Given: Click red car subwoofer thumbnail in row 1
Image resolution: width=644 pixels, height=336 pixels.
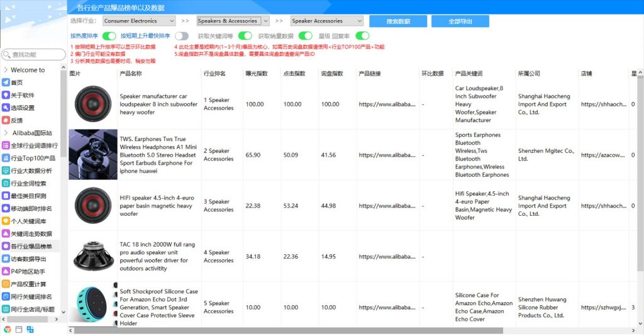Looking at the screenshot, I should 93,104.
